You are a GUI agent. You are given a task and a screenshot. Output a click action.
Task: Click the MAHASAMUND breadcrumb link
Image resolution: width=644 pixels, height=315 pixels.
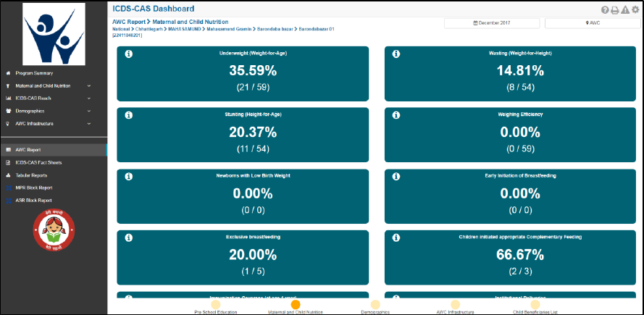coord(184,30)
